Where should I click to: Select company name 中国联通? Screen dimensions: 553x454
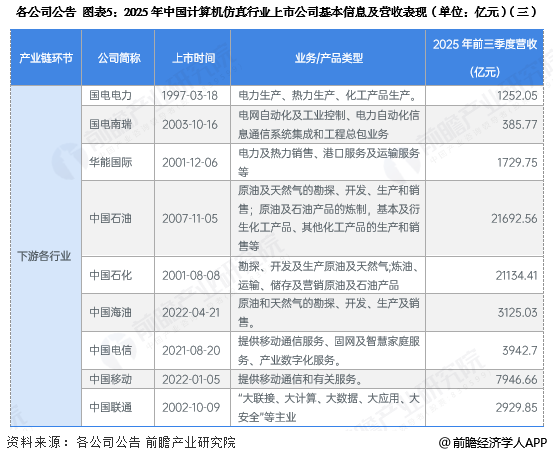[110, 407]
